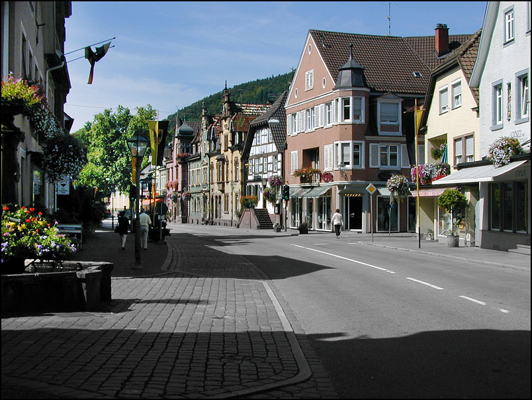Click the yellow diamond priority road sign
This screenshot has height=400, width=532.
click(x=371, y=189)
